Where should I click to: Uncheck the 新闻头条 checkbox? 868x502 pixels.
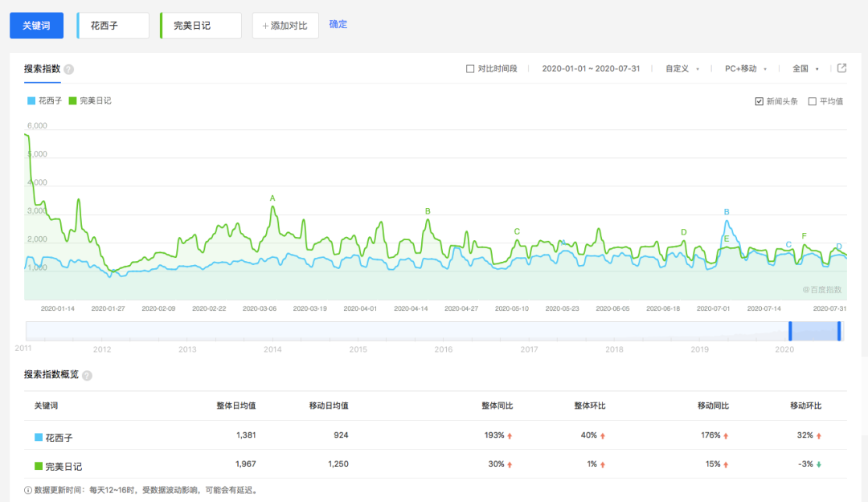click(x=759, y=101)
